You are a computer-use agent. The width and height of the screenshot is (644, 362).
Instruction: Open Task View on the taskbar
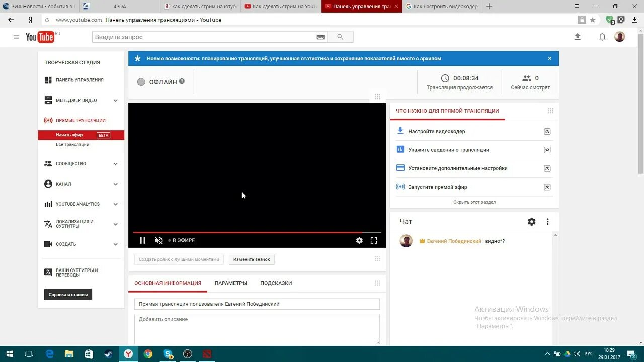(29, 354)
